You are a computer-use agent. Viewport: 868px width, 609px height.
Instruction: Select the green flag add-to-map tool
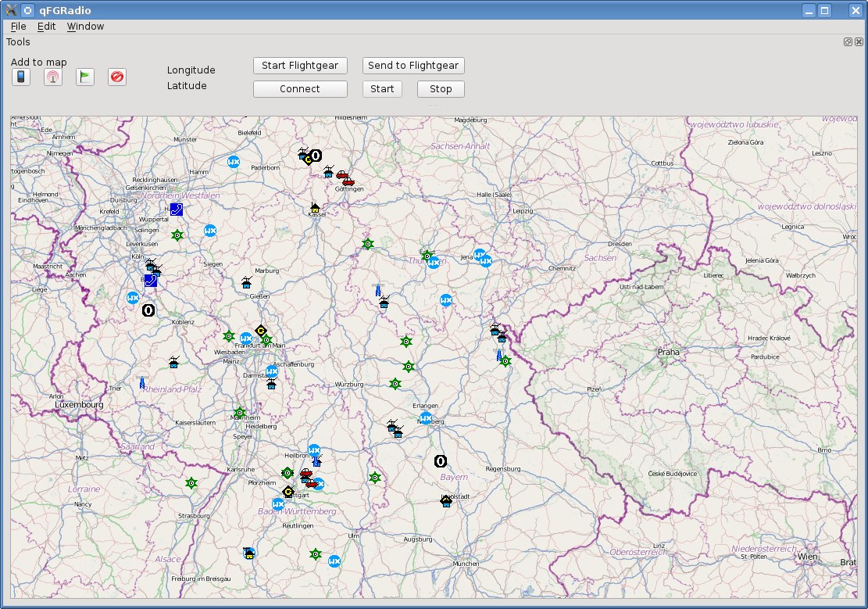point(85,77)
